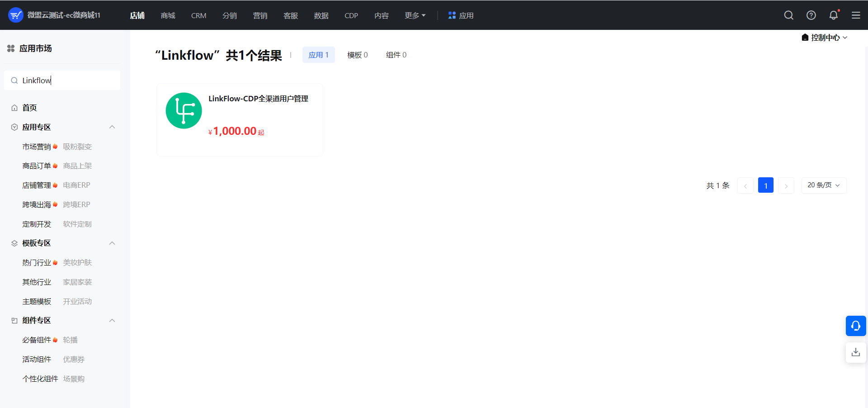868x408 pixels.
Task: Open the customer service headset button
Action: [856, 326]
